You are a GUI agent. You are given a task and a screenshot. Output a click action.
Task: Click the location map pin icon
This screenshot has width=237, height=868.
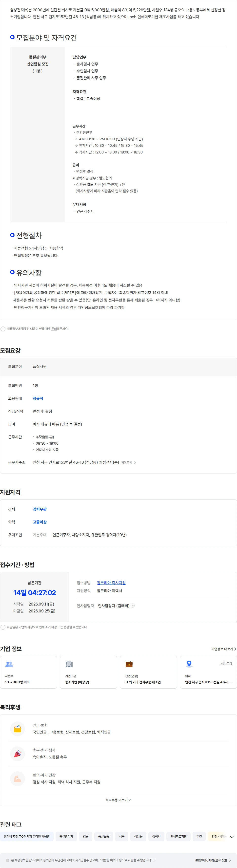click(x=189, y=664)
